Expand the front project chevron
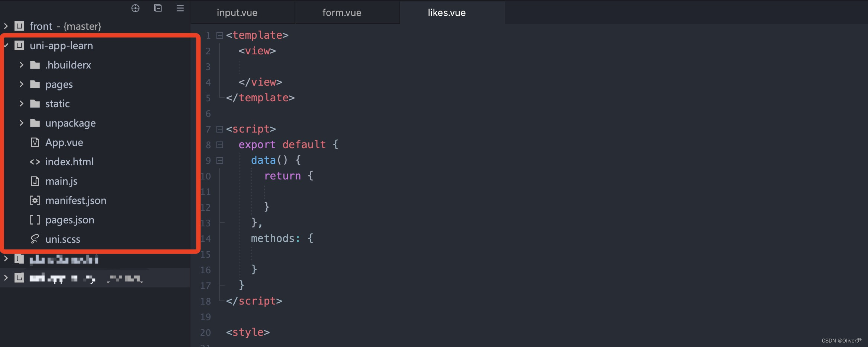 [6, 26]
